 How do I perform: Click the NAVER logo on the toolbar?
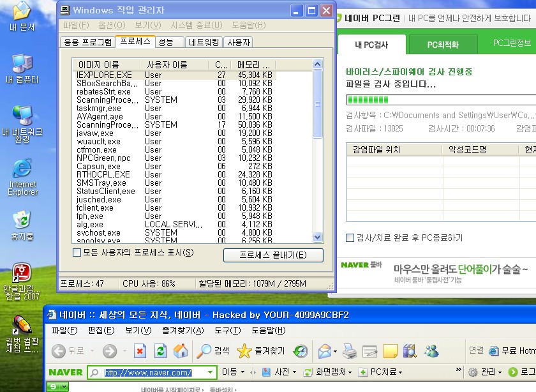tap(66, 372)
